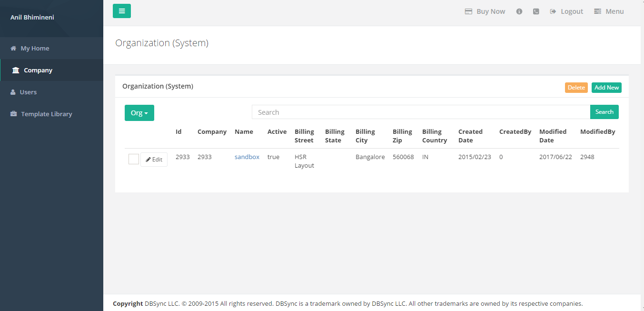Open the Menu in top bar
Screen dimensions: 644x311
coord(609,11)
